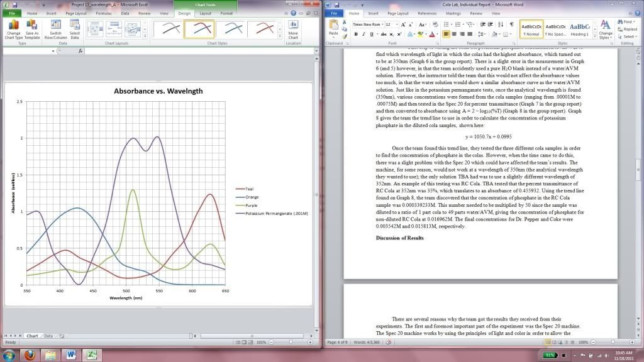The image size is (644, 362).
Task: Open Select Data in Excel ribbon
Action: (75, 30)
